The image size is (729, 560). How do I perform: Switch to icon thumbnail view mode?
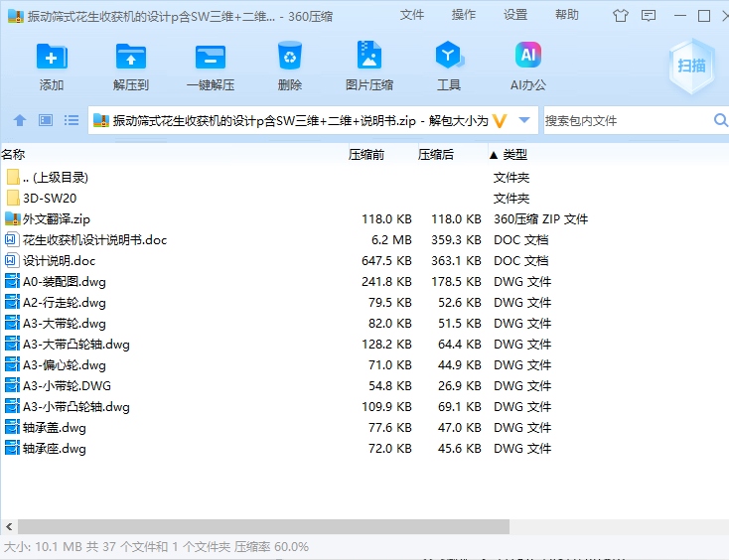(x=46, y=121)
